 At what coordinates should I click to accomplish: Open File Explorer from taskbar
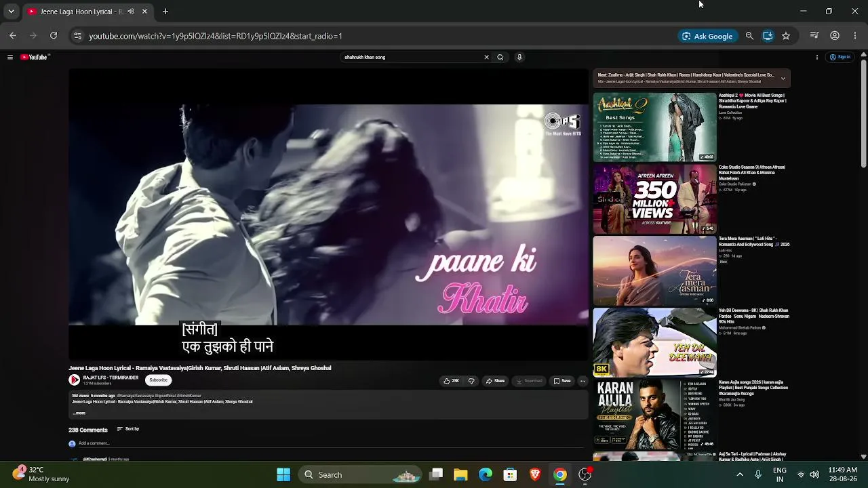tap(460, 474)
